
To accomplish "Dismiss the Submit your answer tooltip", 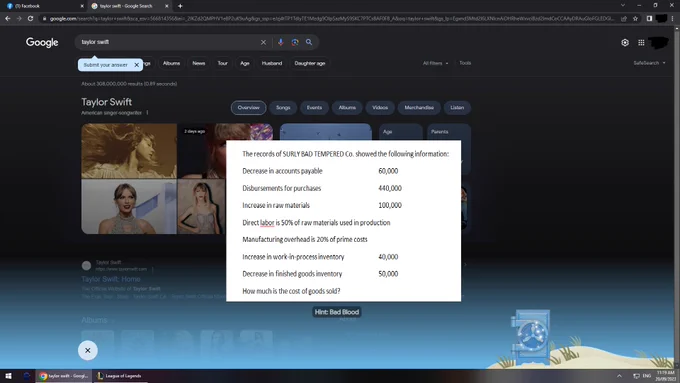I will pyautogui.click(x=137, y=65).
